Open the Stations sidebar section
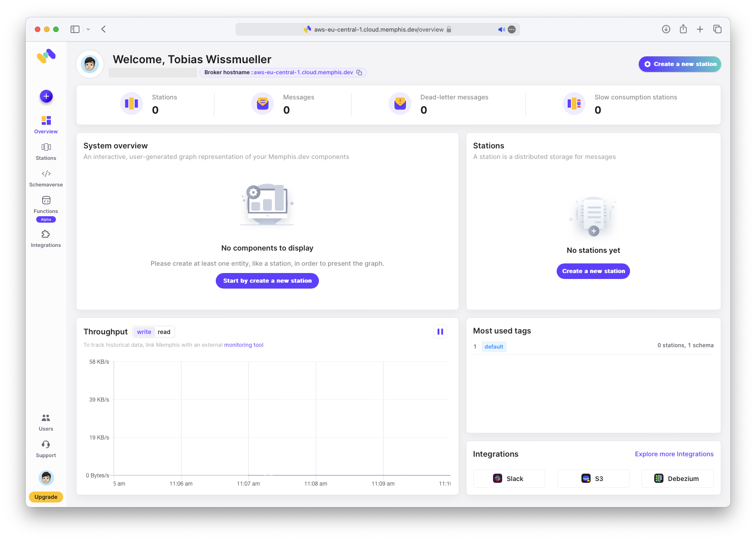 [46, 152]
